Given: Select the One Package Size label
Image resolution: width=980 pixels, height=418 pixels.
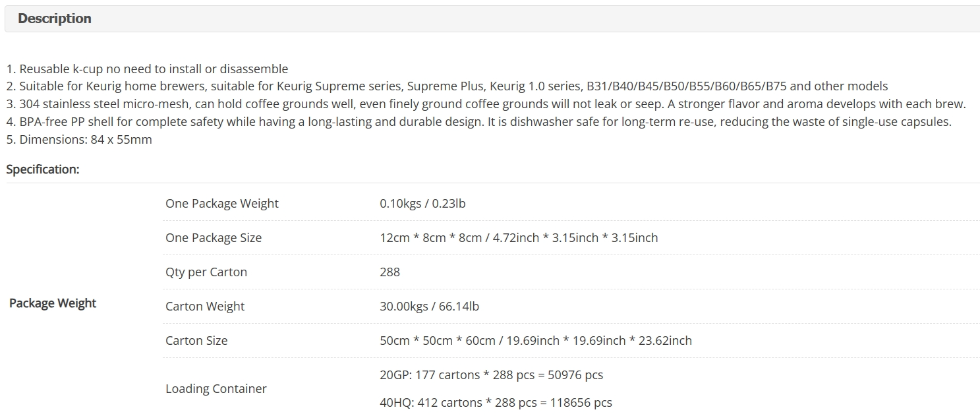Looking at the screenshot, I should click(214, 237).
